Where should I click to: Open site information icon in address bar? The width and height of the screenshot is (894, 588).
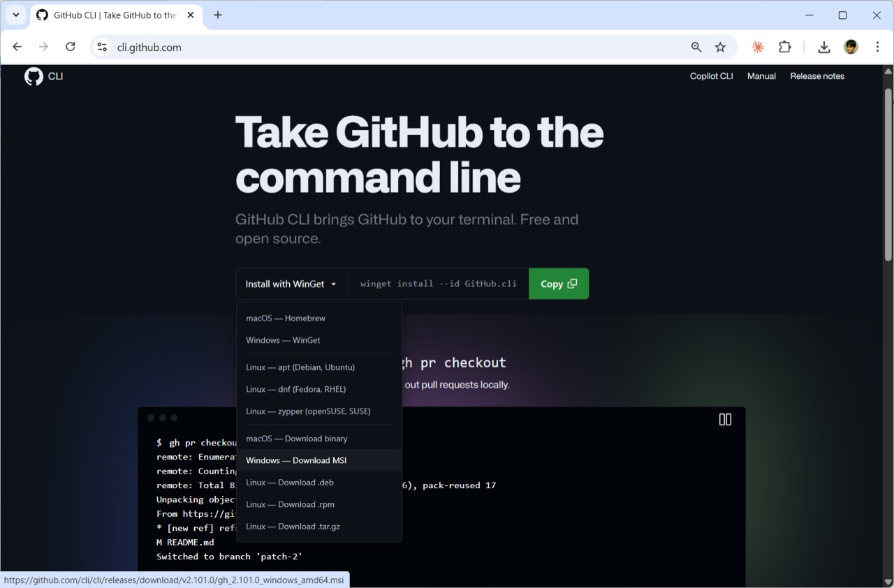(x=102, y=47)
